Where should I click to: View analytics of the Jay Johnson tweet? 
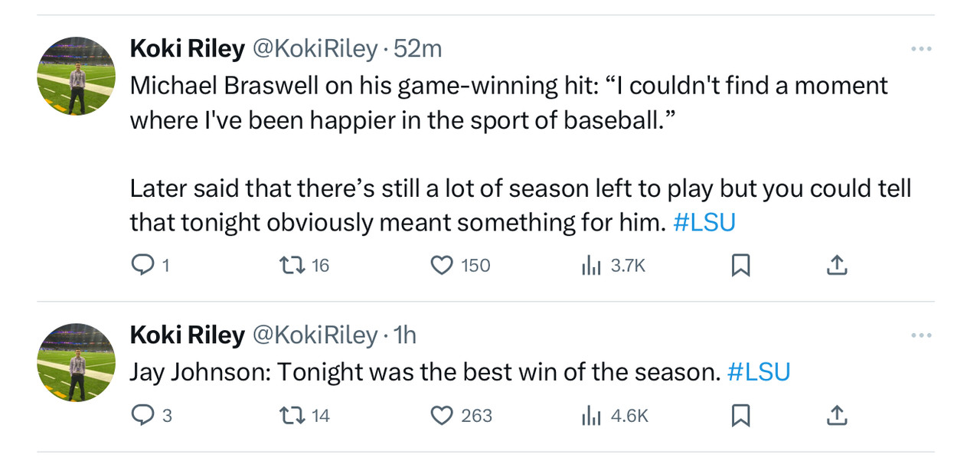(x=591, y=415)
